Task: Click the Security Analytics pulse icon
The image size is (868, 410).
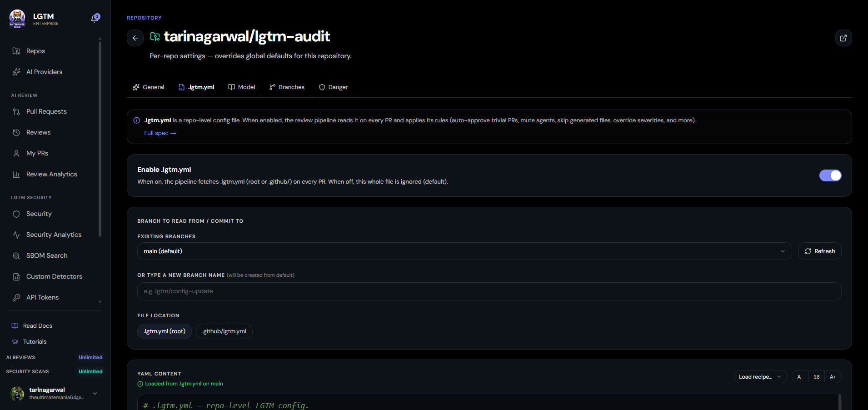Action: 16,235
